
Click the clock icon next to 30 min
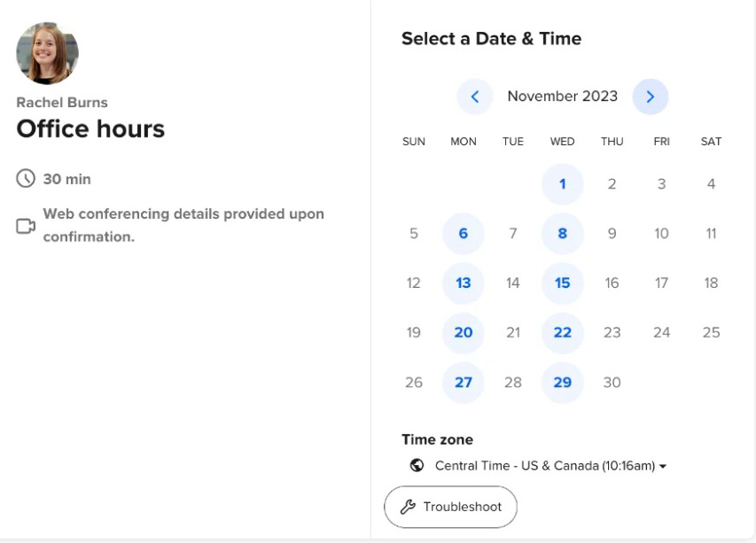pyautogui.click(x=25, y=179)
